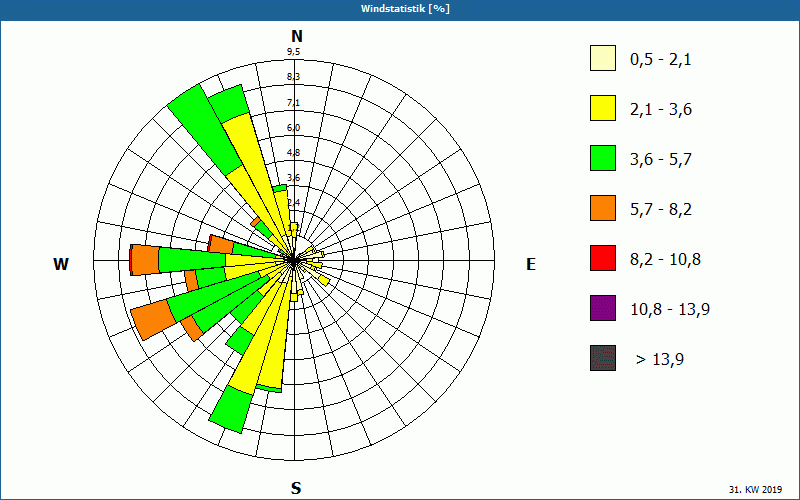Click the orange 5,7 - 8,2 legend swatch
Viewport: 800px width, 500px height.
[x=603, y=208]
